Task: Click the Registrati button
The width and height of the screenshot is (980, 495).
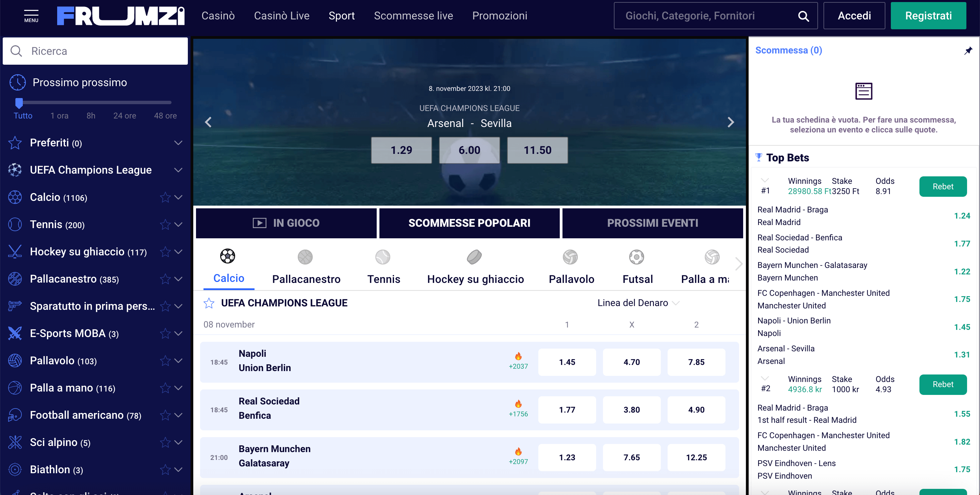Action: [x=928, y=16]
